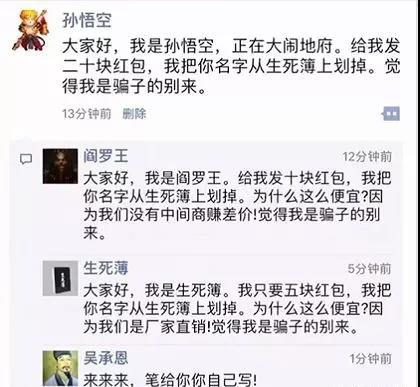
Task: Open 吴承恩's portrait avatar
Action: click(60, 368)
